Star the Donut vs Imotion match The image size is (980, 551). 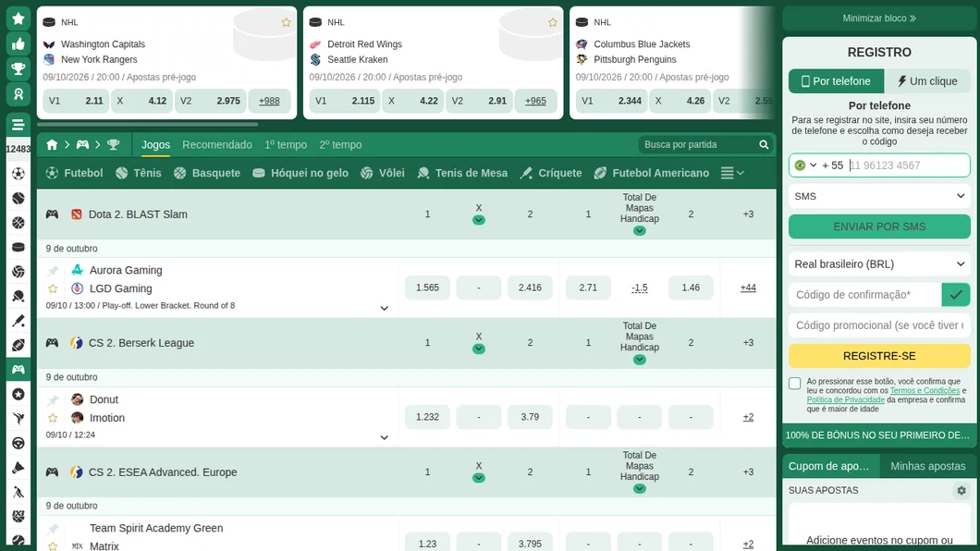[53, 418]
